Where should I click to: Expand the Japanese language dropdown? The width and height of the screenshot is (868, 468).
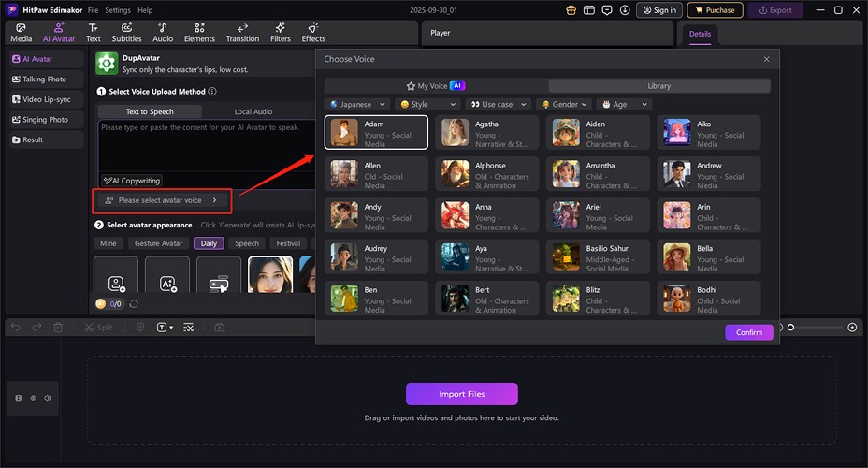(356, 105)
